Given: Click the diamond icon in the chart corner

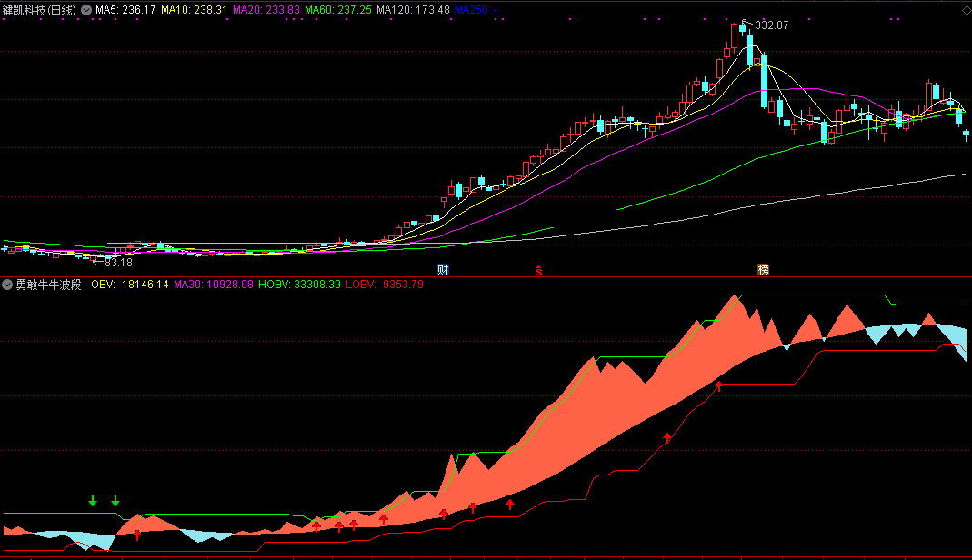Looking at the screenshot, I should click(967, 10).
